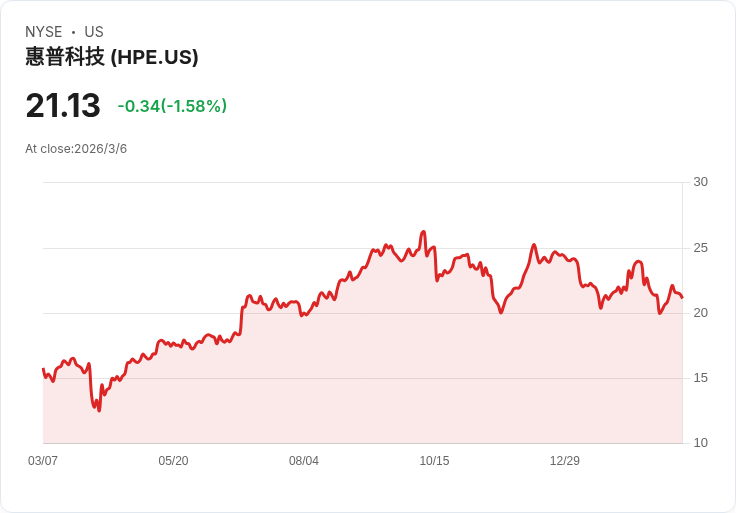736x513 pixels.
Task: Click the NYSE exchange label
Action: click(x=44, y=32)
